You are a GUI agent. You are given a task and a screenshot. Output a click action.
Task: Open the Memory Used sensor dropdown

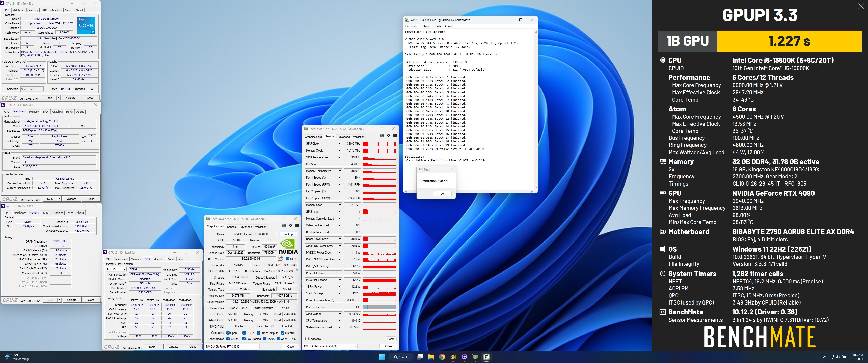click(340, 205)
